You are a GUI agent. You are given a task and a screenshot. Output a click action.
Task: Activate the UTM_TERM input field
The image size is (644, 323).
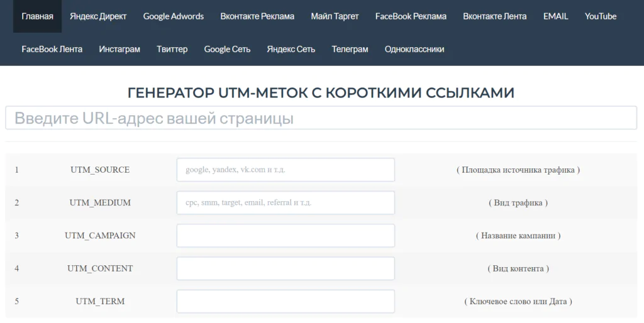286,301
